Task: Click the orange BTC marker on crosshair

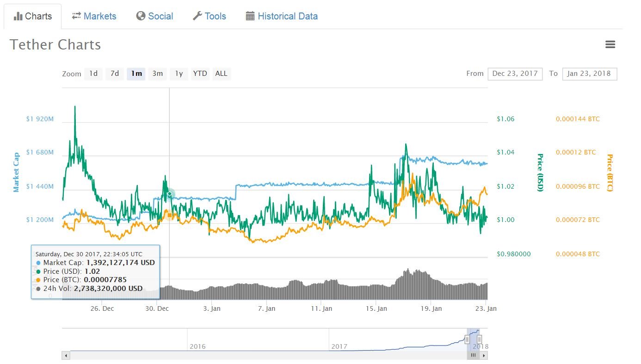Action: point(170,215)
